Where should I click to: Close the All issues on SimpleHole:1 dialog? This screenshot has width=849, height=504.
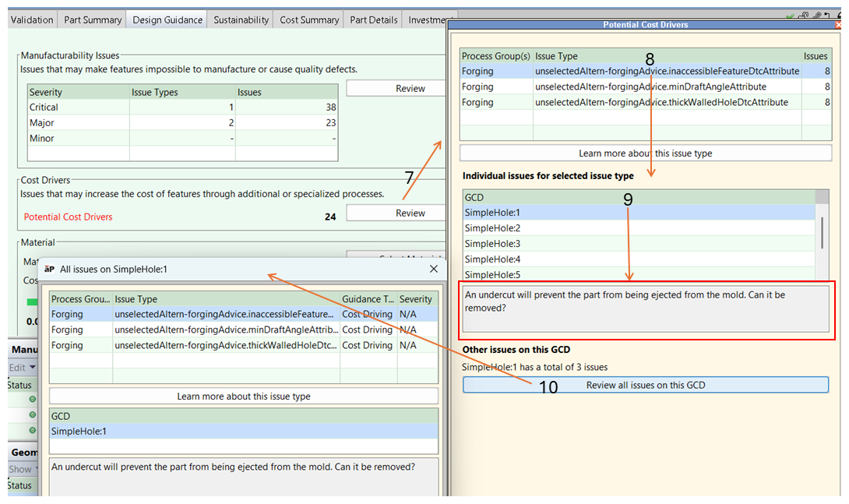[434, 270]
